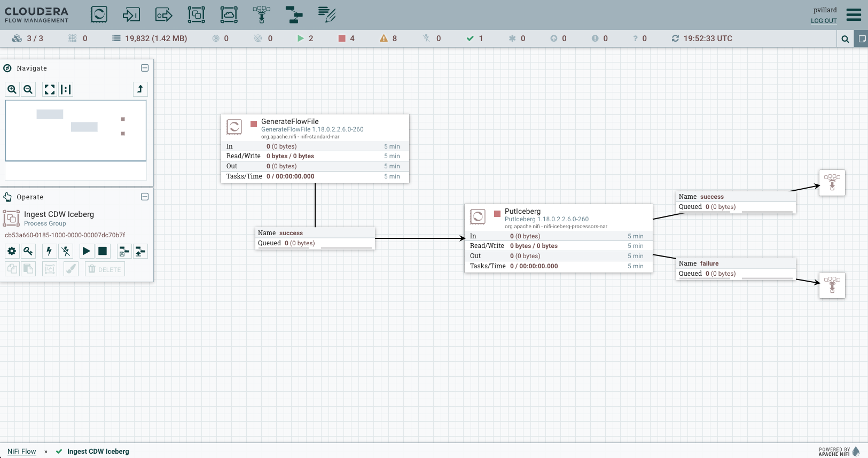
Task: Select the Template icon in toolbar
Action: tap(294, 14)
